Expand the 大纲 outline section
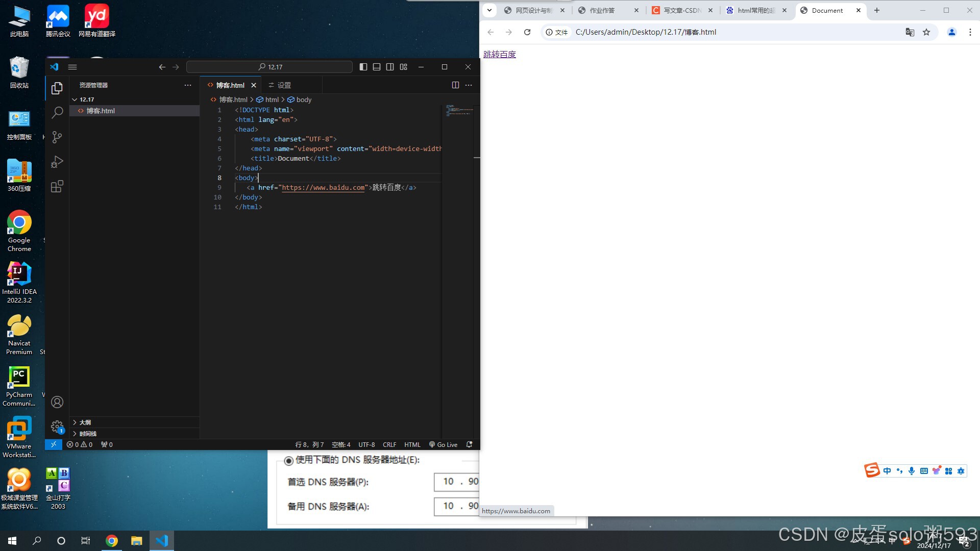Image resolution: width=980 pixels, height=551 pixels. tap(85, 422)
